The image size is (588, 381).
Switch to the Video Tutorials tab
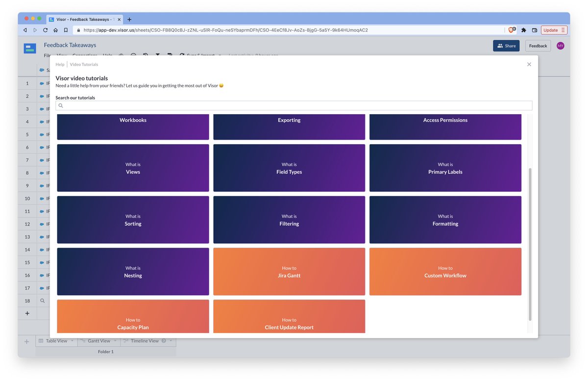[x=83, y=64]
